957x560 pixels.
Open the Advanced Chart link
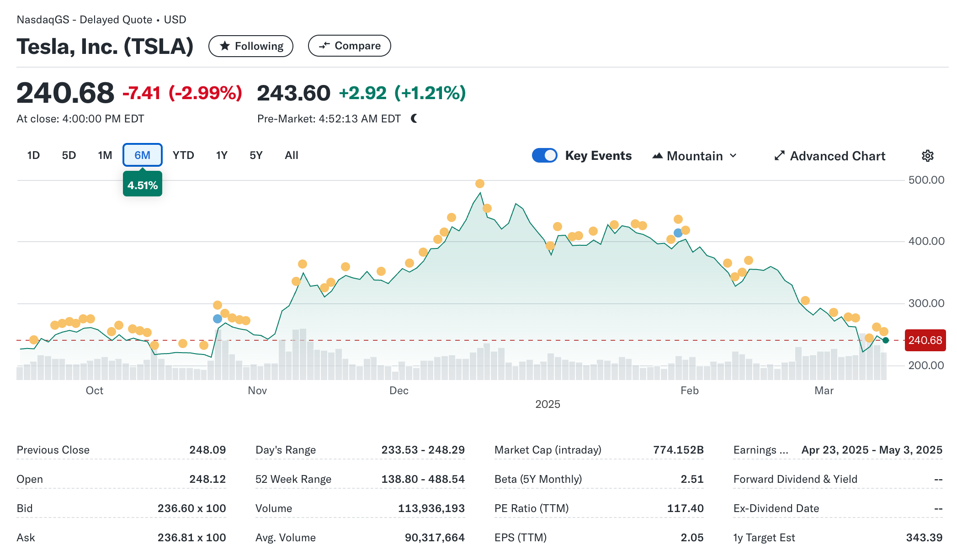pos(837,156)
